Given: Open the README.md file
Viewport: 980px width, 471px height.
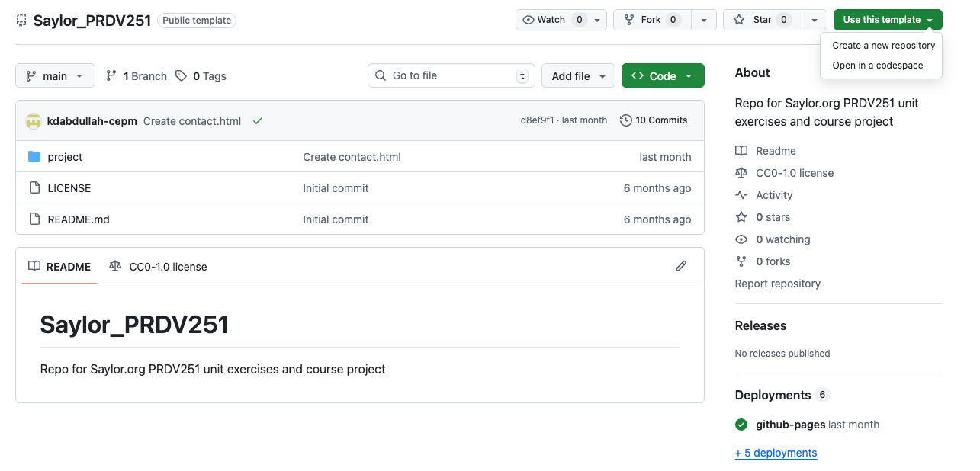Looking at the screenshot, I should pos(79,219).
